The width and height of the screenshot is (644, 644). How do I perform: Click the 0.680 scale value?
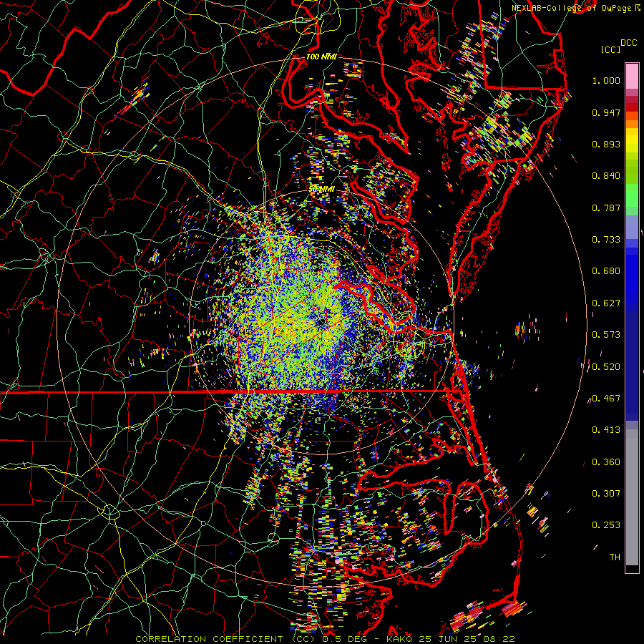(x=606, y=271)
